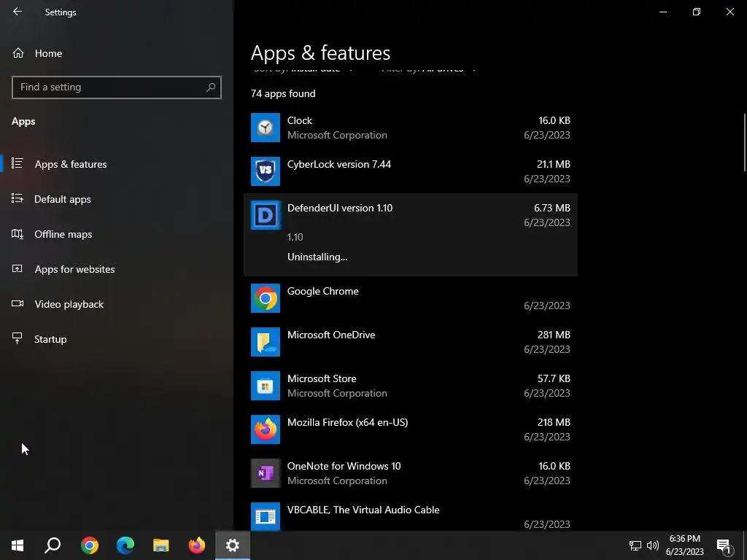Launch Firefox from the taskbar
The width and height of the screenshot is (747, 560).
[197, 545]
